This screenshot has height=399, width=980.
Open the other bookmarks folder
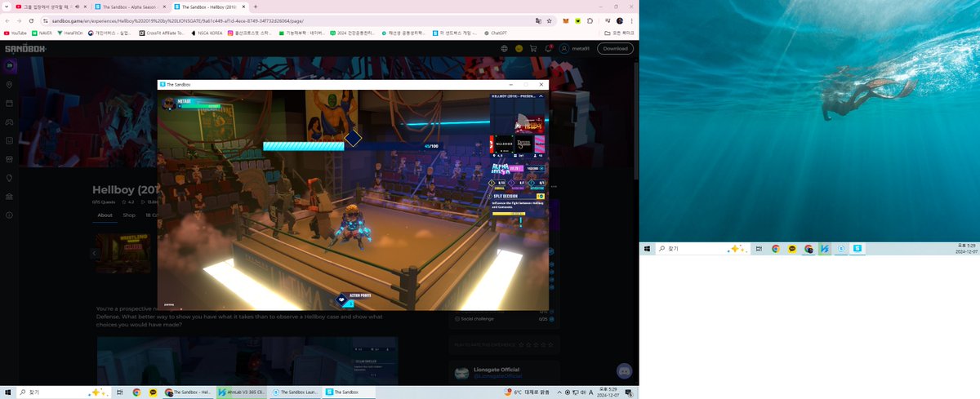[x=619, y=33]
